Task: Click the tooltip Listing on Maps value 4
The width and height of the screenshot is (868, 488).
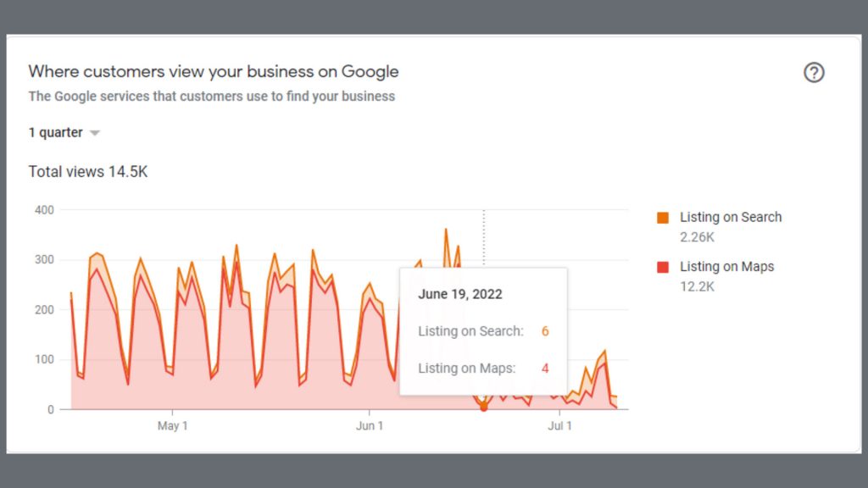Action: (x=545, y=369)
